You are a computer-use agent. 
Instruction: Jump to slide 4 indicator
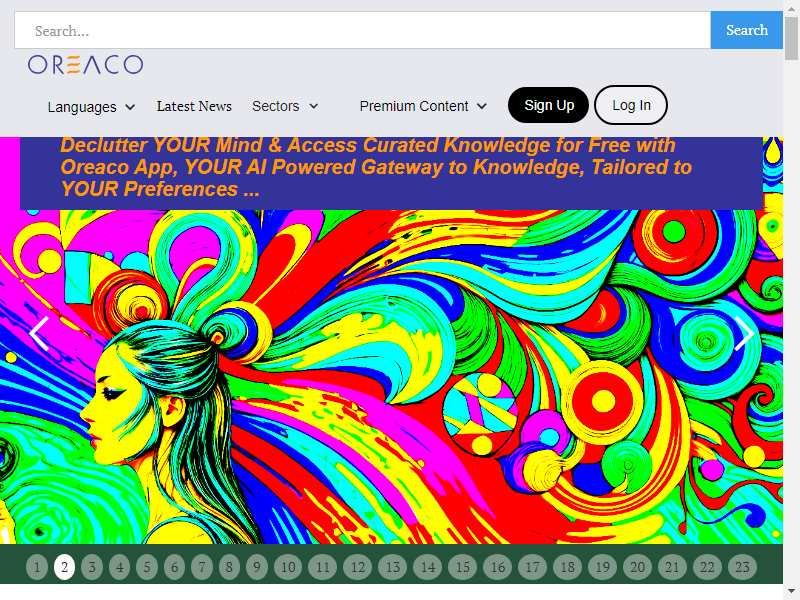pos(119,567)
